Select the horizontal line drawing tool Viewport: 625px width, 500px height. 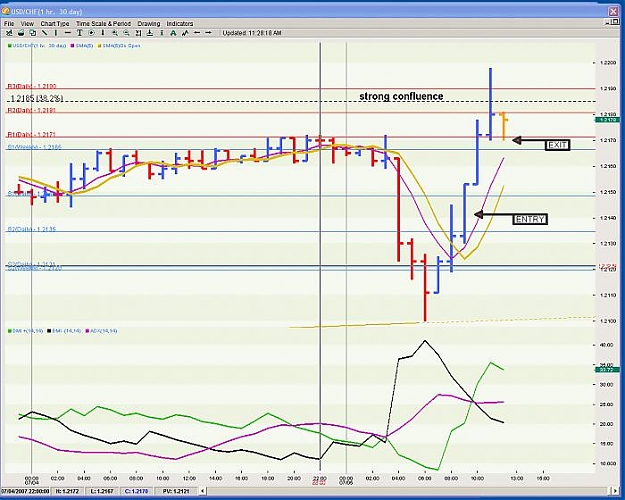coord(67,33)
